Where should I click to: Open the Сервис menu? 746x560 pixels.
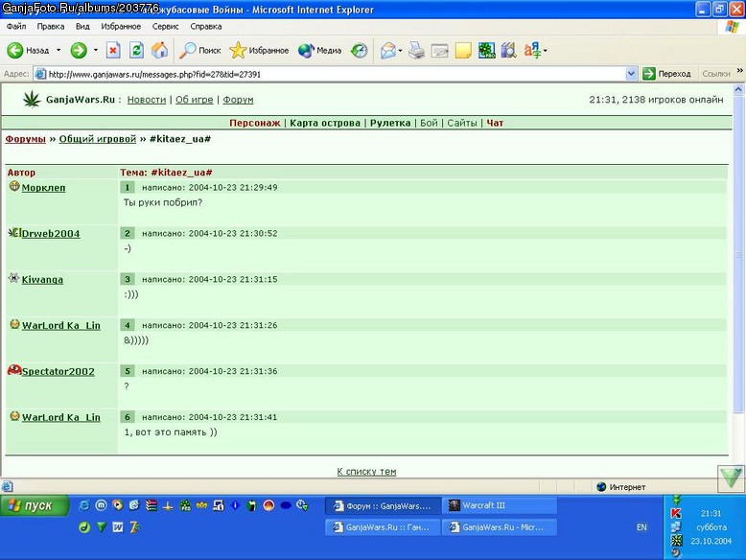coord(165,26)
